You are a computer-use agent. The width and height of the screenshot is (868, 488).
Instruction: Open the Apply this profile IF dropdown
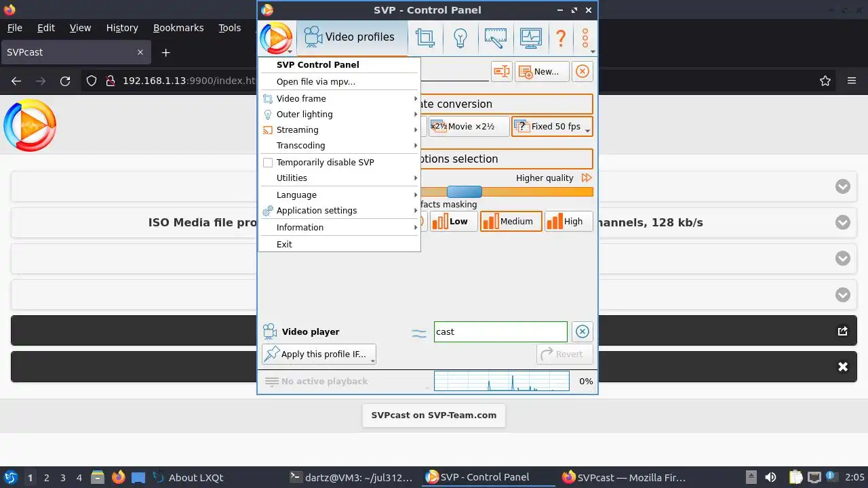319,354
